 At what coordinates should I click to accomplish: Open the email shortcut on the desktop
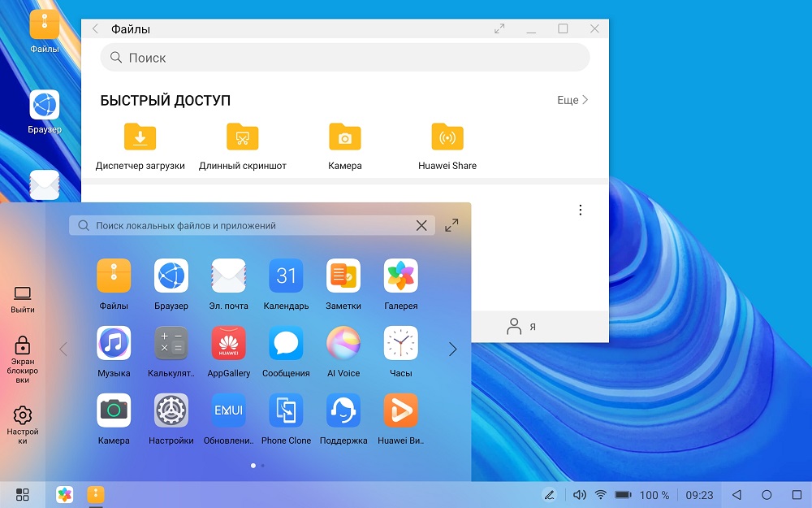45,185
